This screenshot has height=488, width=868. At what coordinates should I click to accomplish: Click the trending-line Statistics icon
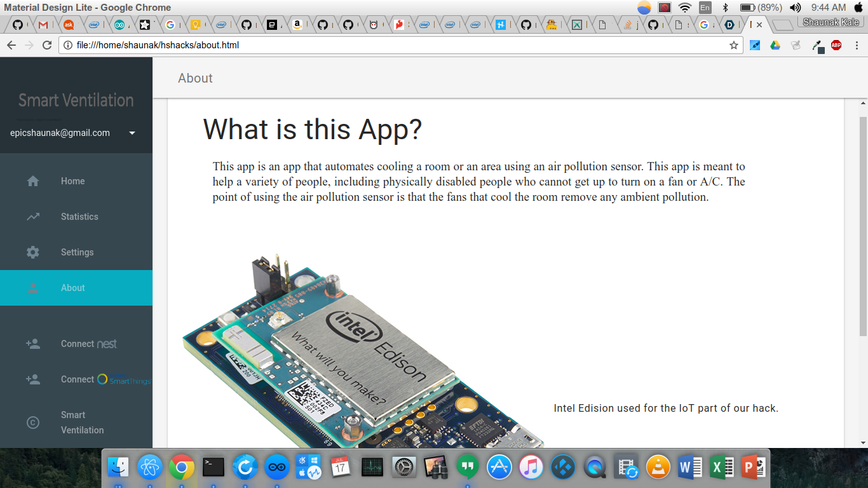(33, 217)
